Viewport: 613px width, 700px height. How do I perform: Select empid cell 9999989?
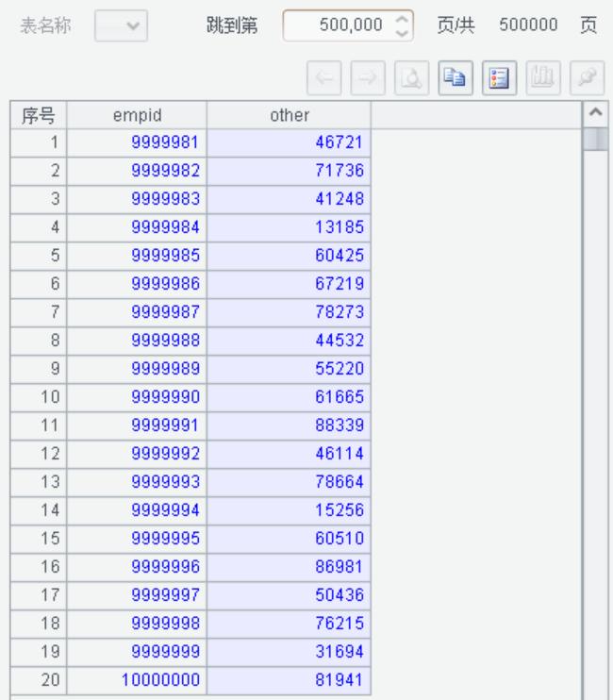pyautogui.click(x=137, y=369)
